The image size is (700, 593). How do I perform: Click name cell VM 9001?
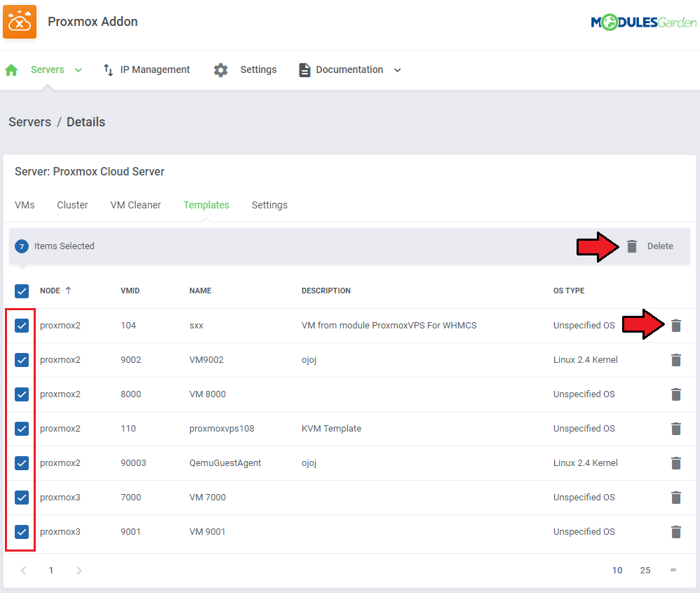pos(207,532)
